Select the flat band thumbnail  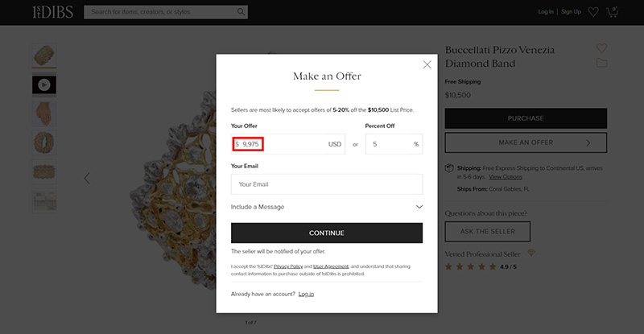coord(44,171)
